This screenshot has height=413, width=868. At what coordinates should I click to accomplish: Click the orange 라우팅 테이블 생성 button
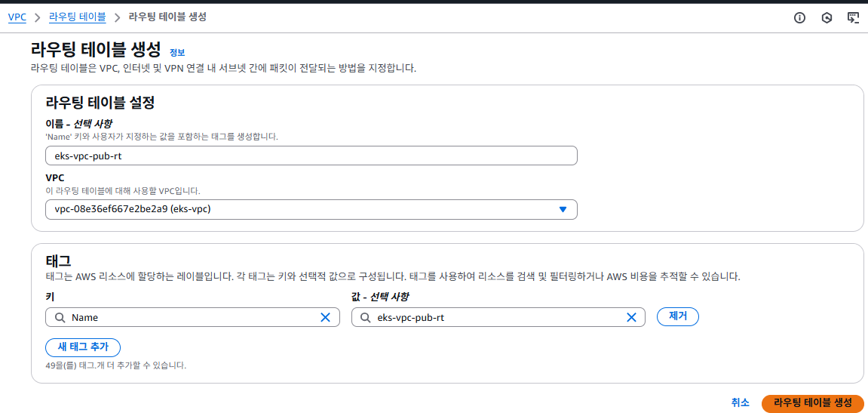pyautogui.click(x=813, y=403)
